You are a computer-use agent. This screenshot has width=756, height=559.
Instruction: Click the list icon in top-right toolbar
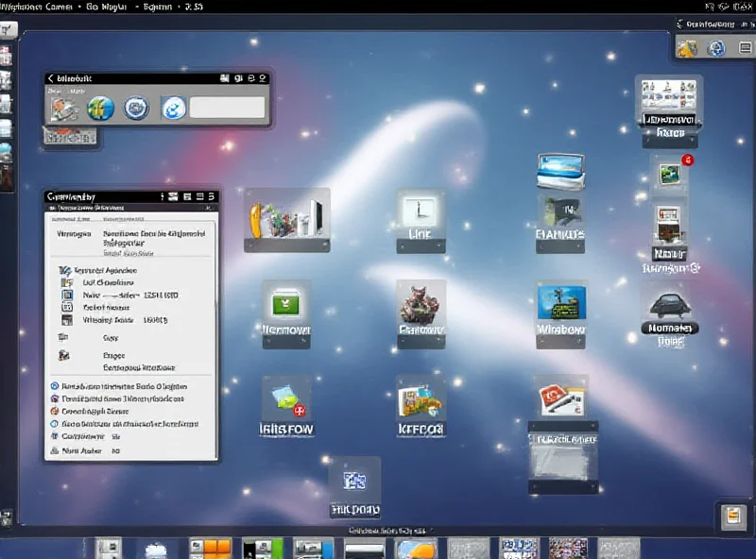[x=745, y=47]
